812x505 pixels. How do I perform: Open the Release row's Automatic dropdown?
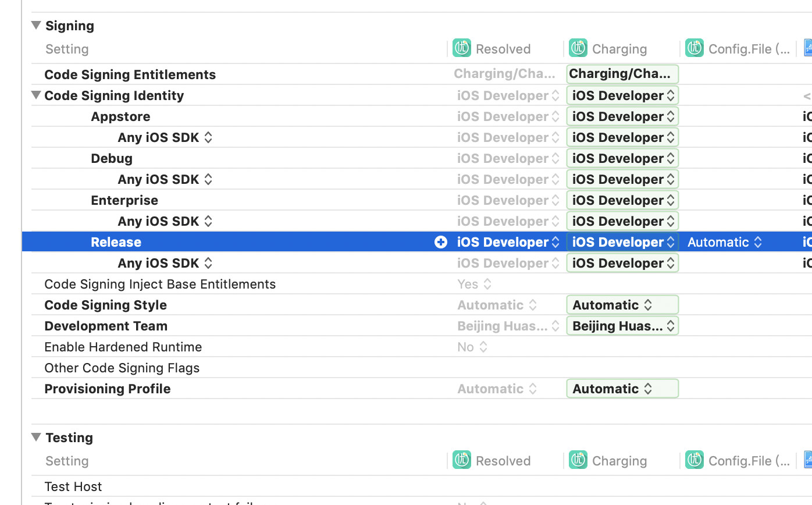(725, 242)
